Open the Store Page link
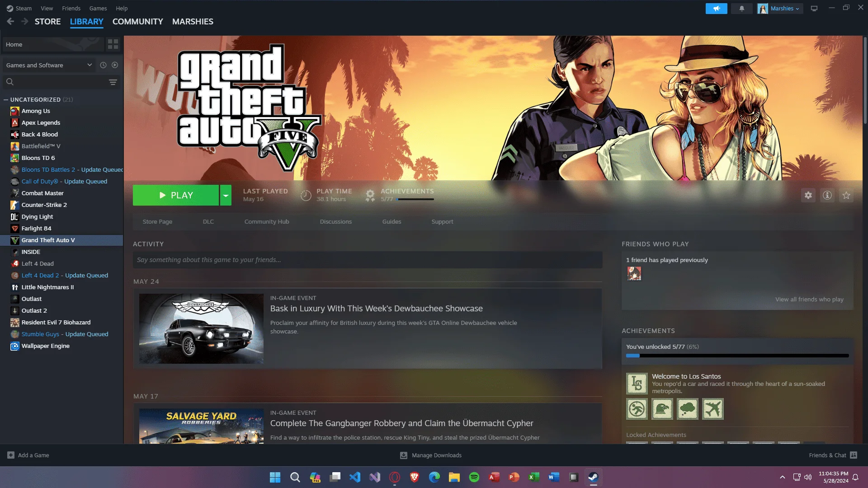The image size is (868, 488). tap(157, 221)
